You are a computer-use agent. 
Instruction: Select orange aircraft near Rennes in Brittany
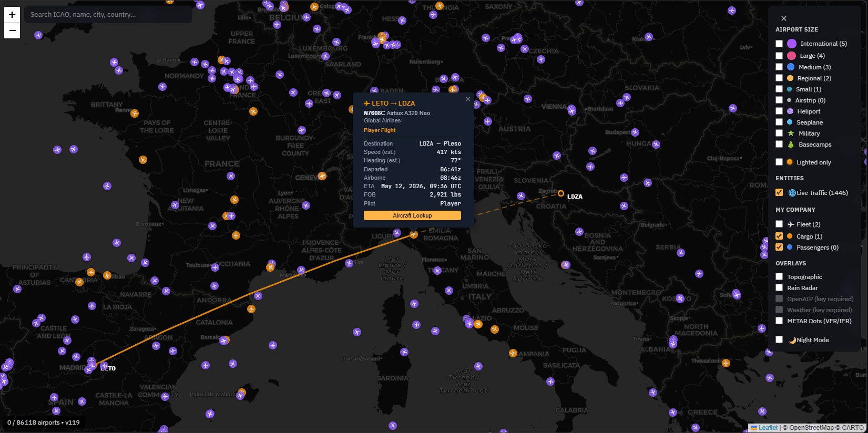[x=135, y=113]
